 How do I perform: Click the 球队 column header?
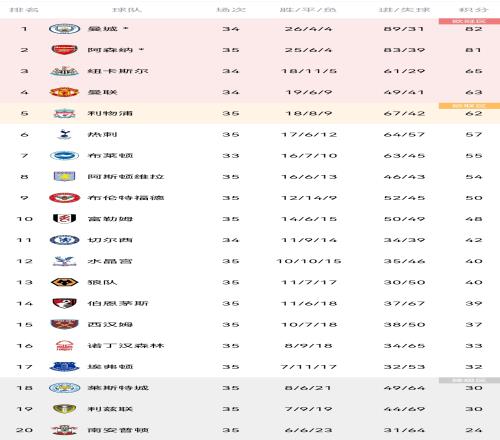coord(127,9)
